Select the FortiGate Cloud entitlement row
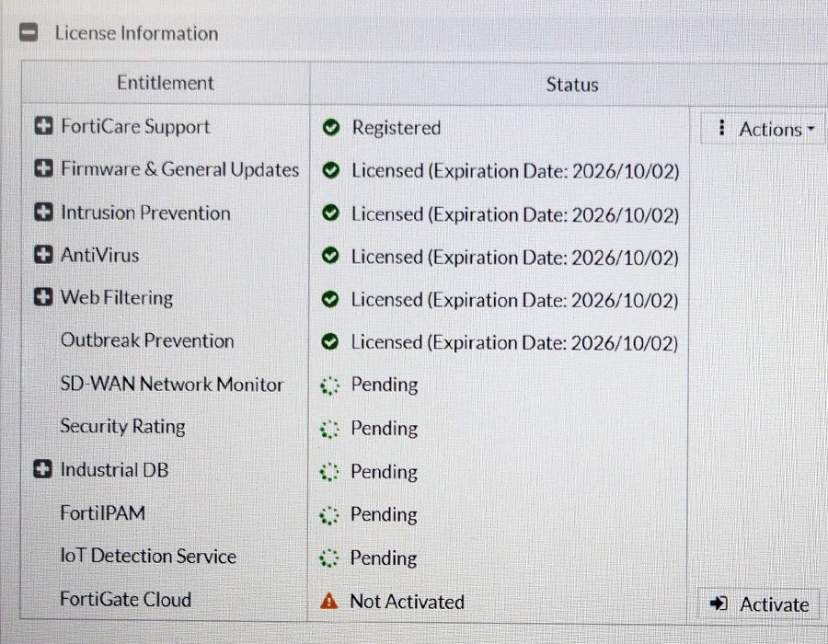 [126, 600]
